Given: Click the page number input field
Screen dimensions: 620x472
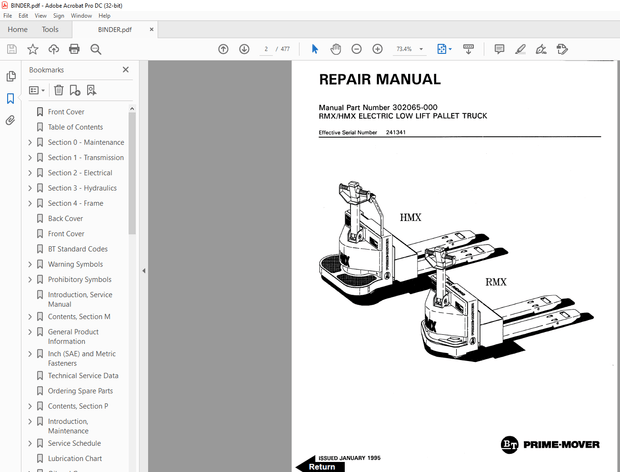Looking at the screenshot, I should tap(266, 49).
